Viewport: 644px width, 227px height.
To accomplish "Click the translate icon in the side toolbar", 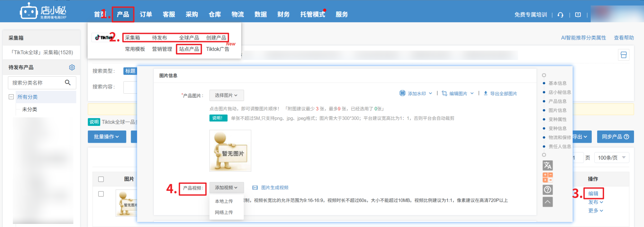I will [x=547, y=165].
